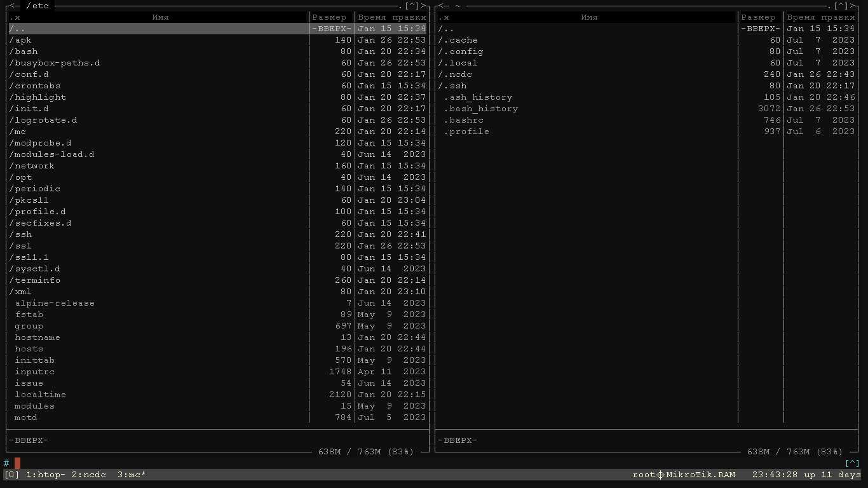Select /busybox-paths.d directory
This screenshot has height=488, width=868.
218,63
